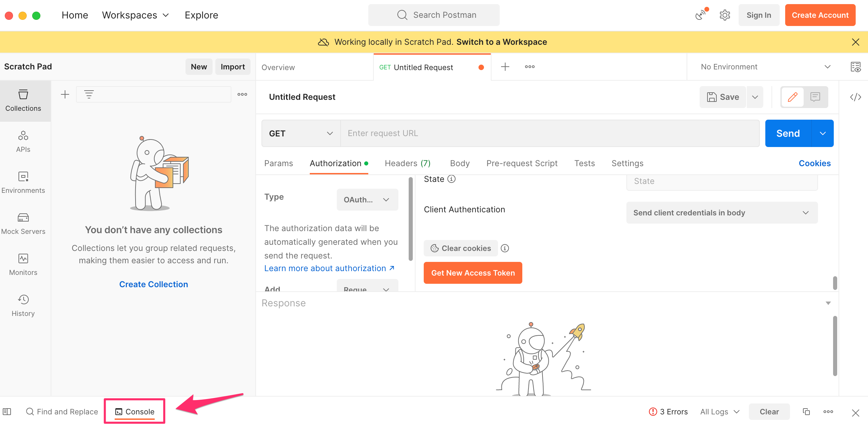
Task: Open the OAuth type dropdown
Action: pos(367,200)
